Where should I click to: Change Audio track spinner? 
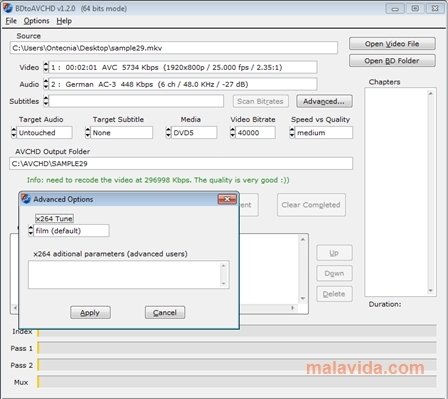tap(46, 84)
